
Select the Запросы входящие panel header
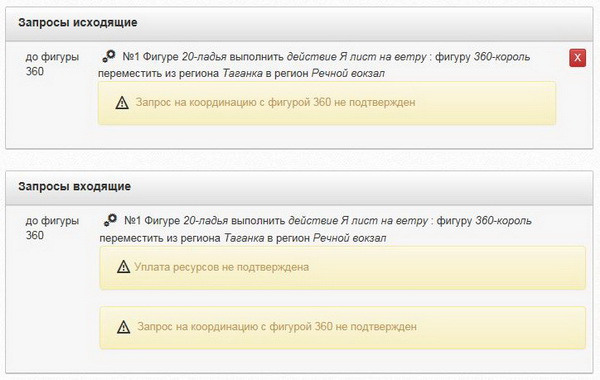point(299,187)
